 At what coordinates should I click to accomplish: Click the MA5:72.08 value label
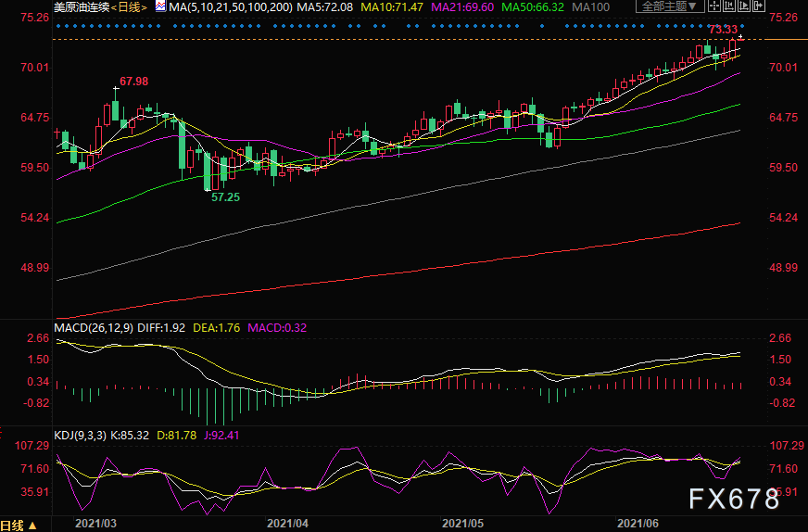tap(324, 7)
